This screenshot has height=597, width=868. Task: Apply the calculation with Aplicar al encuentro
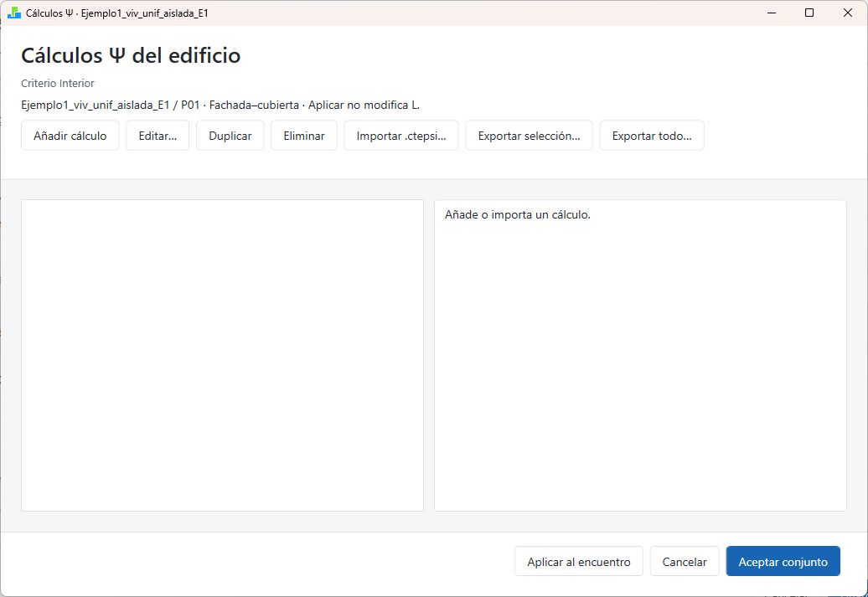pos(578,562)
